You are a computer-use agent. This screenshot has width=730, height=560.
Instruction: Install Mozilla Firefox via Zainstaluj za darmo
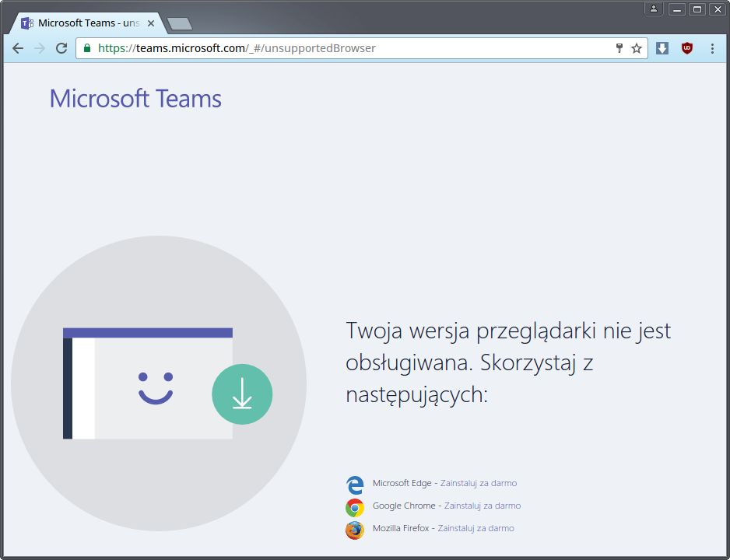pyautogui.click(x=476, y=528)
